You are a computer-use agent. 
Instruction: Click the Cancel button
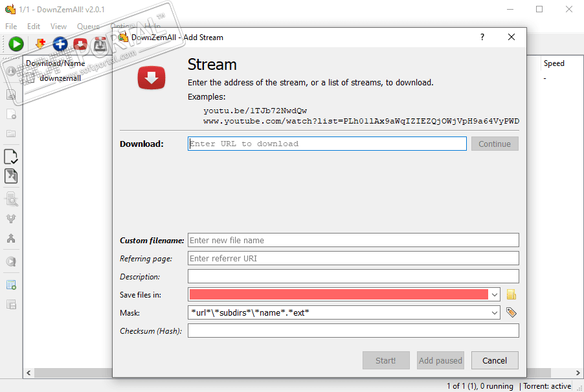[495, 360]
